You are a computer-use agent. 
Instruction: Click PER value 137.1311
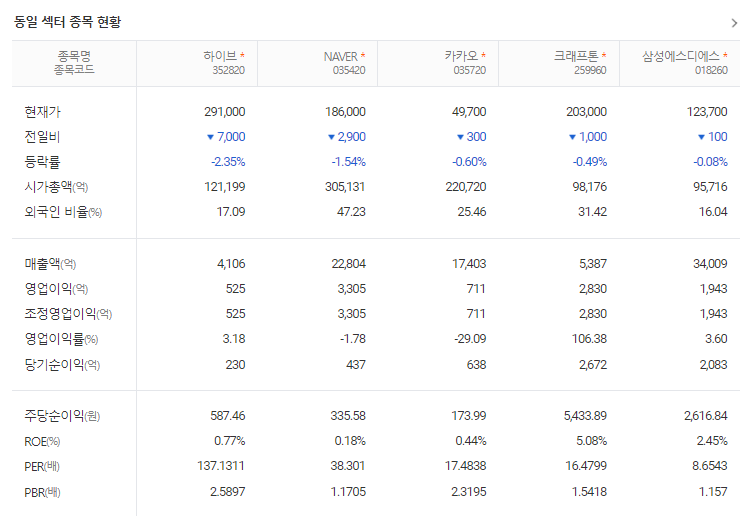221,466
